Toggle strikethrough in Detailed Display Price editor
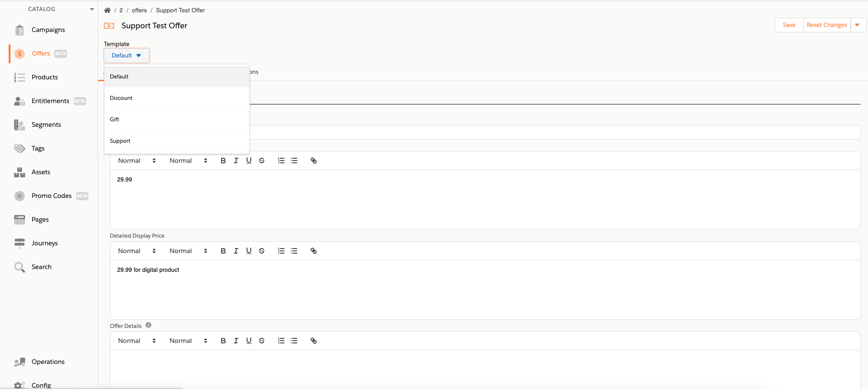Viewport: 868px width, 389px height. (262, 251)
